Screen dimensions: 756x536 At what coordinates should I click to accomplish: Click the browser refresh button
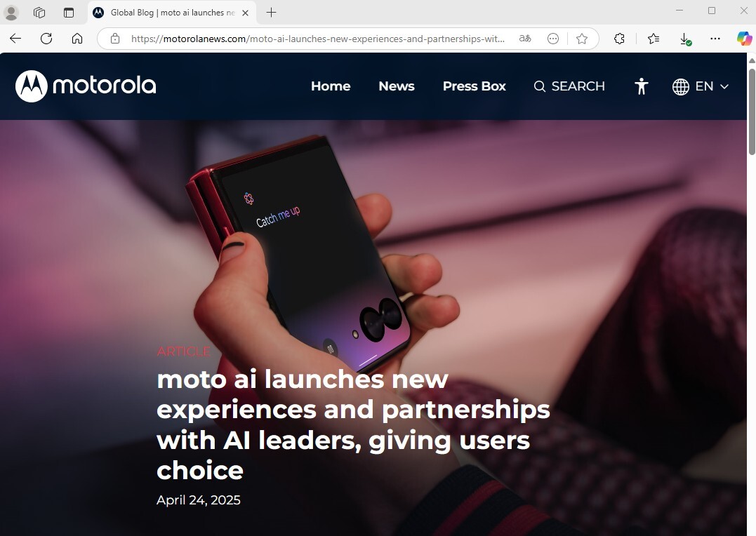pyautogui.click(x=46, y=39)
